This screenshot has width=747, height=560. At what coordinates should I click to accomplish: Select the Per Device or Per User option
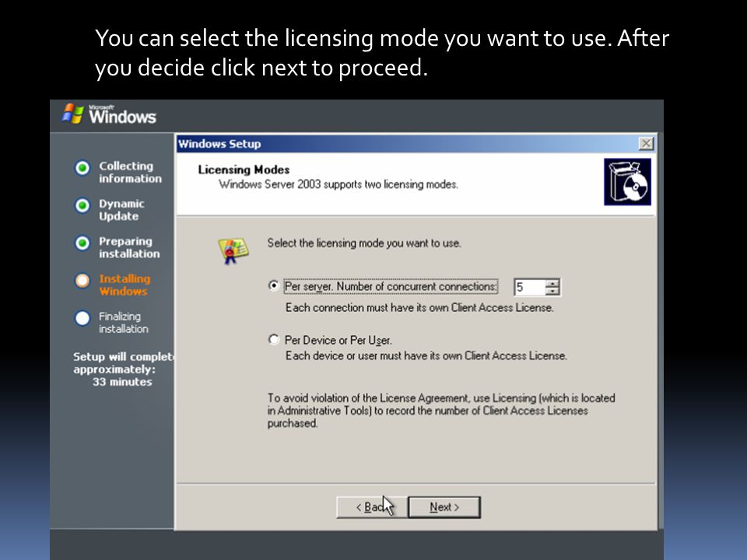coord(273,340)
